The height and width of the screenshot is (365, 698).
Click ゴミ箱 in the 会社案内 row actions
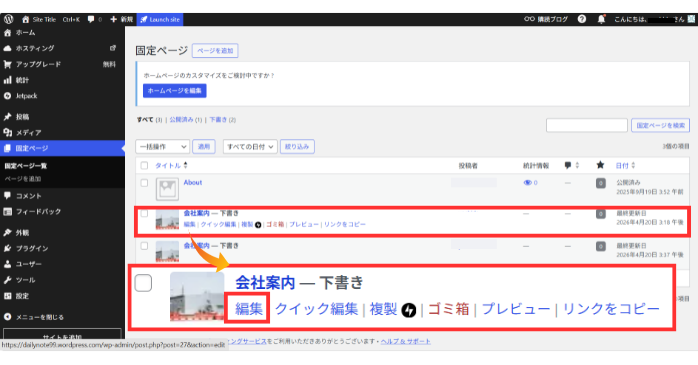point(275,224)
